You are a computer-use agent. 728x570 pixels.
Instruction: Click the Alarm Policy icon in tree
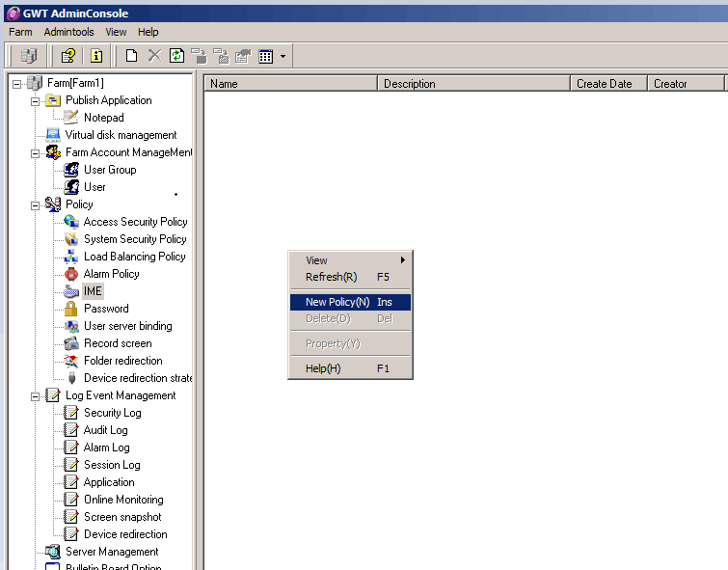coord(70,274)
